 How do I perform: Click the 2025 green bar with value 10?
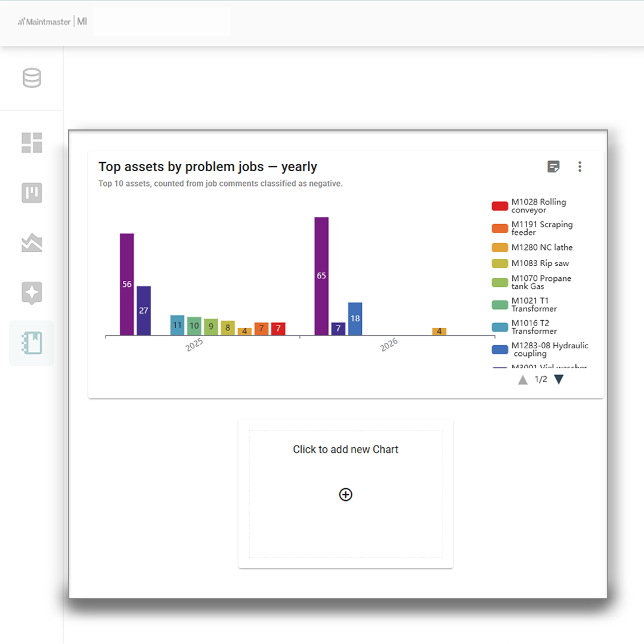[194, 326]
